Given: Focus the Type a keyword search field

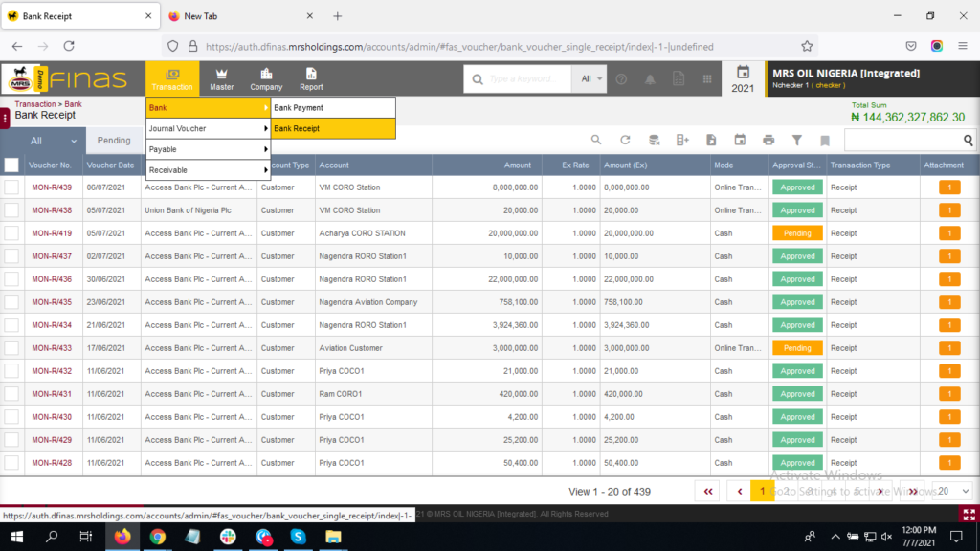Looking at the screenshot, I should point(523,78).
